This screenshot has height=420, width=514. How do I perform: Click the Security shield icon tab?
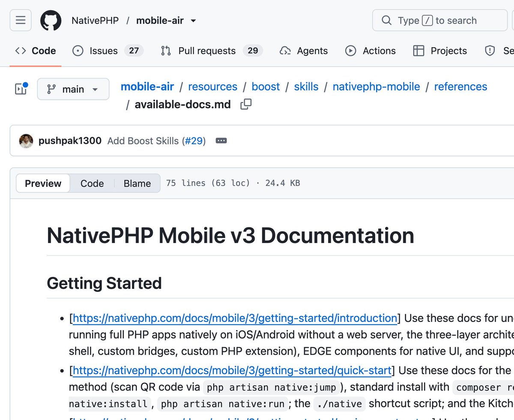point(490,51)
